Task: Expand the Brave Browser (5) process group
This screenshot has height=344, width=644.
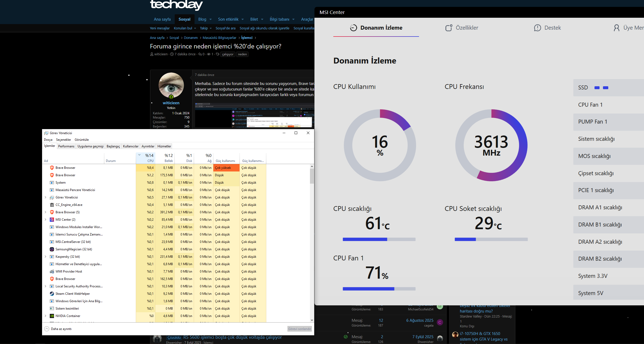Action: click(46, 212)
